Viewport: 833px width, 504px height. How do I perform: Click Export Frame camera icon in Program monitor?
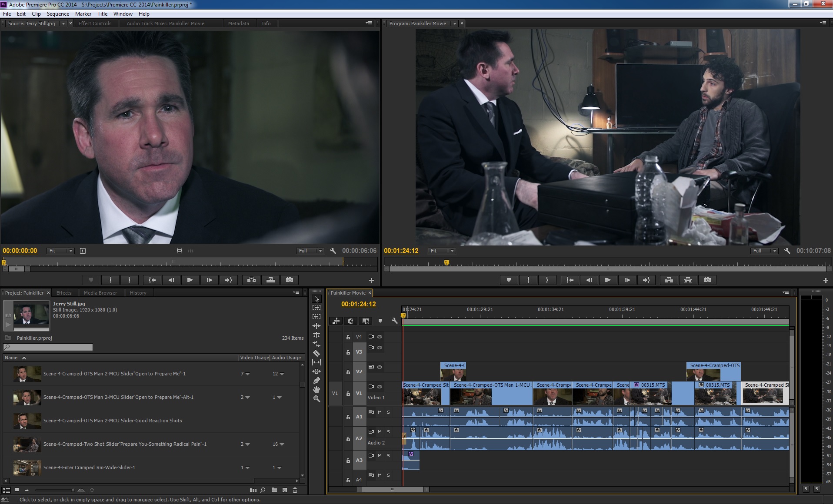click(707, 280)
